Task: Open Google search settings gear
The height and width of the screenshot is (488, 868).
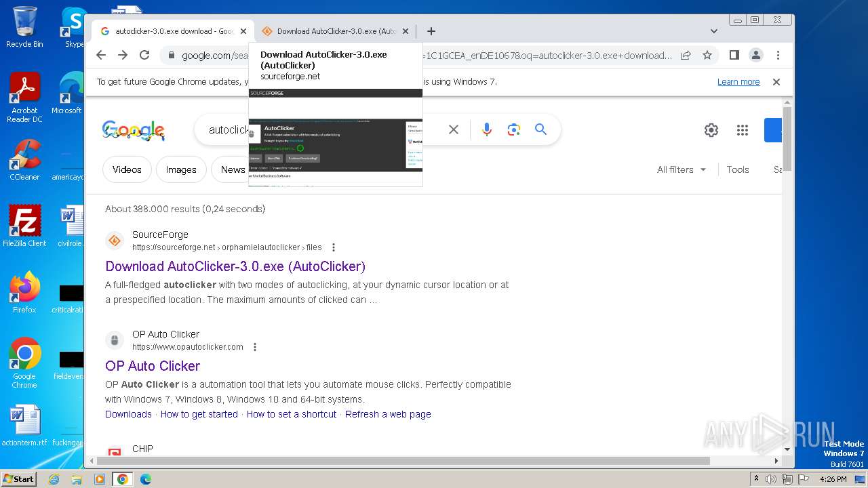Action: pyautogui.click(x=711, y=130)
